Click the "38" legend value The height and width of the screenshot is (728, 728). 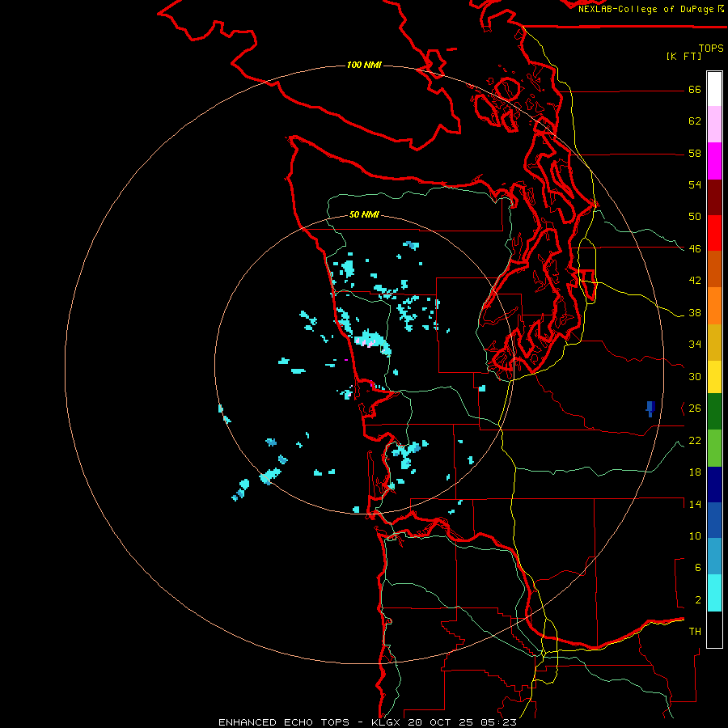(695, 313)
